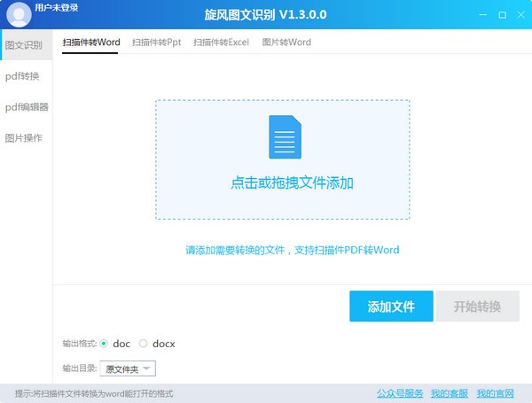The image size is (532, 403).
Task: Select docx output format
Action: (x=144, y=344)
